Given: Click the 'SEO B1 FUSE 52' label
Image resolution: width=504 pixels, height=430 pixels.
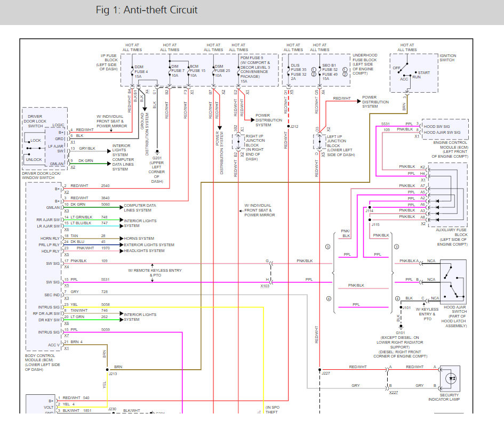Looking at the screenshot, I should [x=330, y=68].
